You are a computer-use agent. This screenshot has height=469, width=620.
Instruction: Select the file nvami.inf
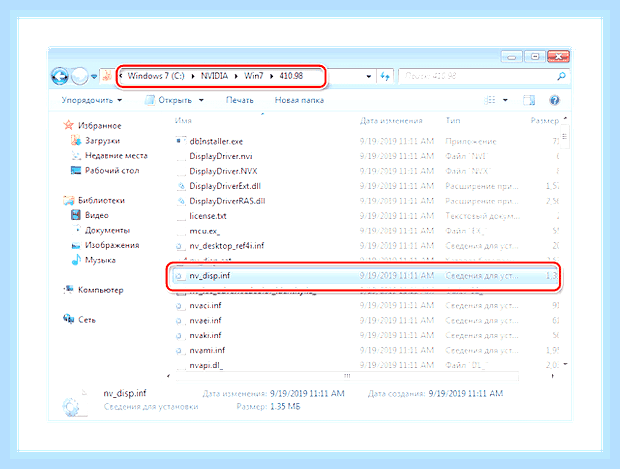tap(207, 351)
